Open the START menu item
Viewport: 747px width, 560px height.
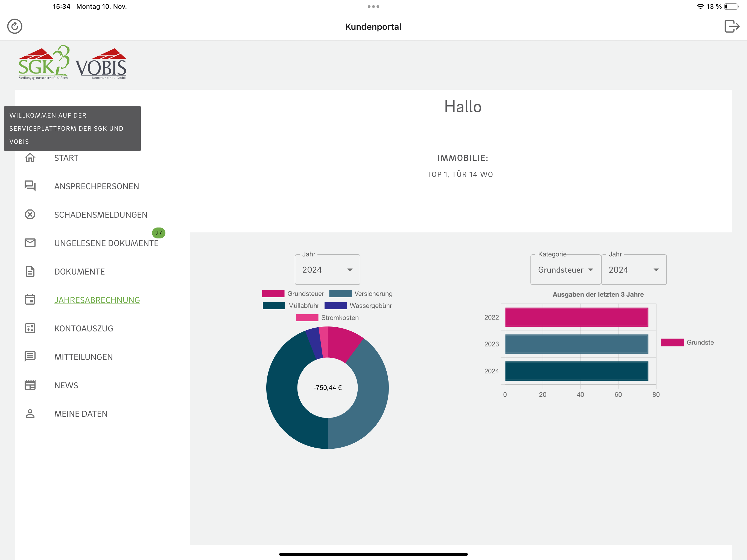coord(66,158)
